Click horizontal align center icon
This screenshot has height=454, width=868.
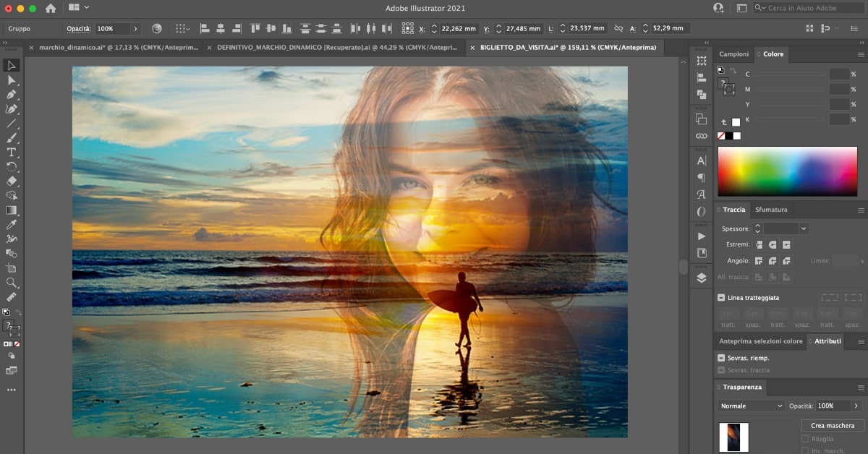click(221, 28)
